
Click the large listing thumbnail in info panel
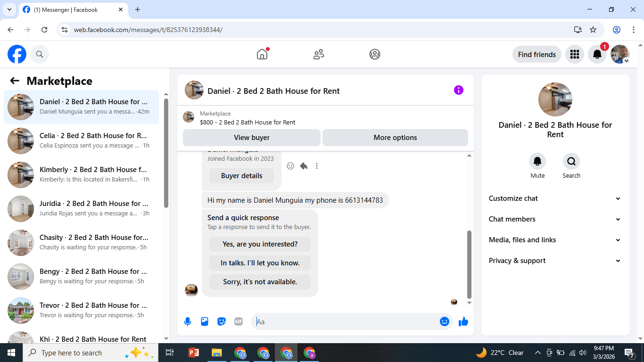point(555,99)
